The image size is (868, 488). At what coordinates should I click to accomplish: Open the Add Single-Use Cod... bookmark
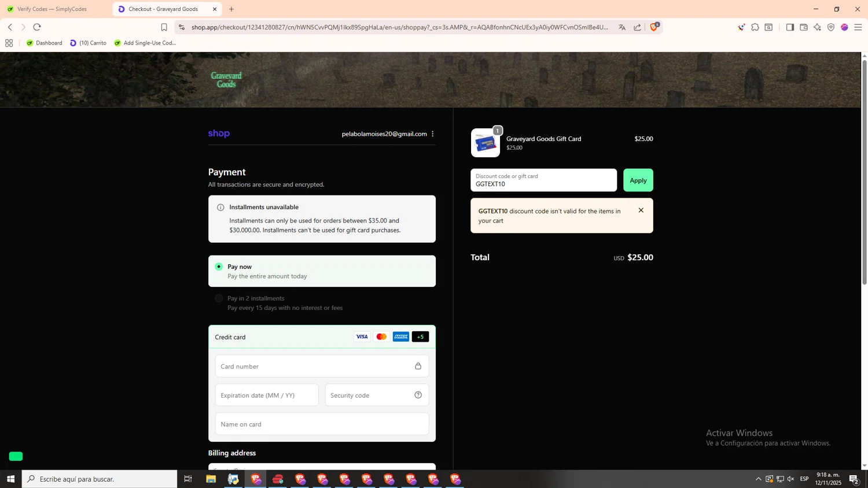pyautogui.click(x=145, y=43)
